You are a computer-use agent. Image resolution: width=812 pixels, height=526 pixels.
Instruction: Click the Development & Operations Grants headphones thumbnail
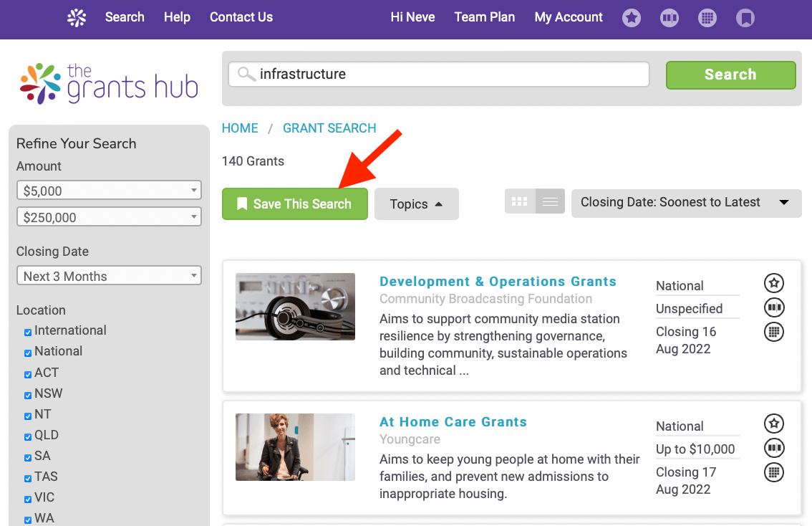coord(295,307)
